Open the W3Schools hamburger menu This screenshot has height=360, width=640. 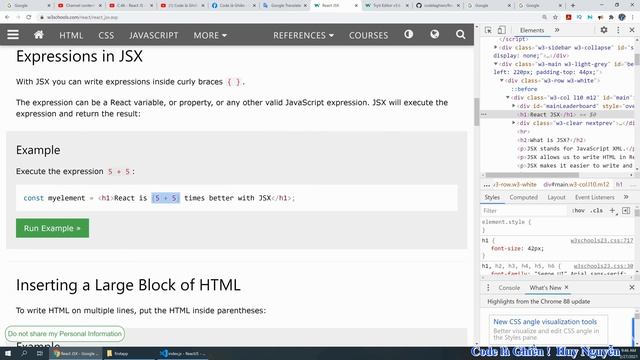coord(13,35)
